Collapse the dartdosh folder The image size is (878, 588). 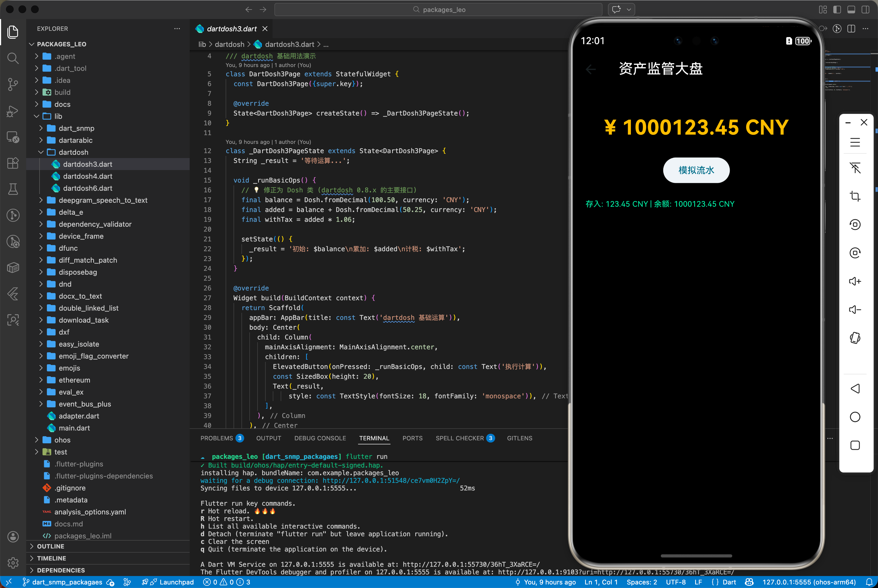[73, 152]
